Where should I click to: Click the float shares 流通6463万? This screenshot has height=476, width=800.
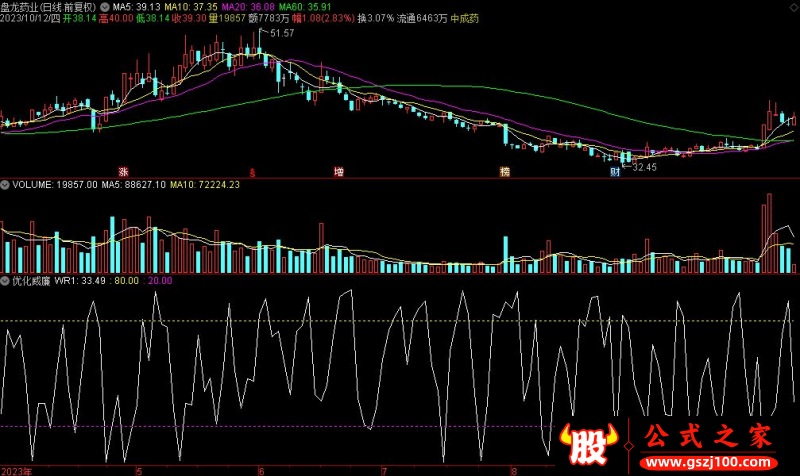pyautogui.click(x=422, y=18)
